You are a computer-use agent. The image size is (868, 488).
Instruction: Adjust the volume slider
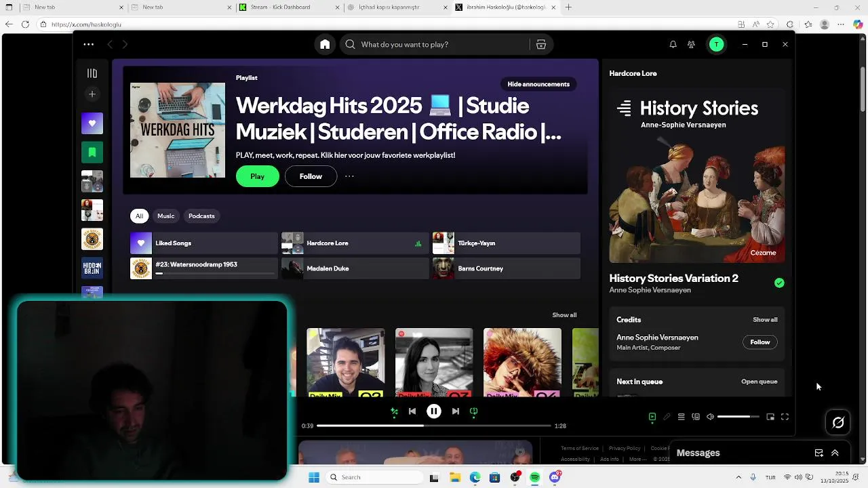pos(738,417)
